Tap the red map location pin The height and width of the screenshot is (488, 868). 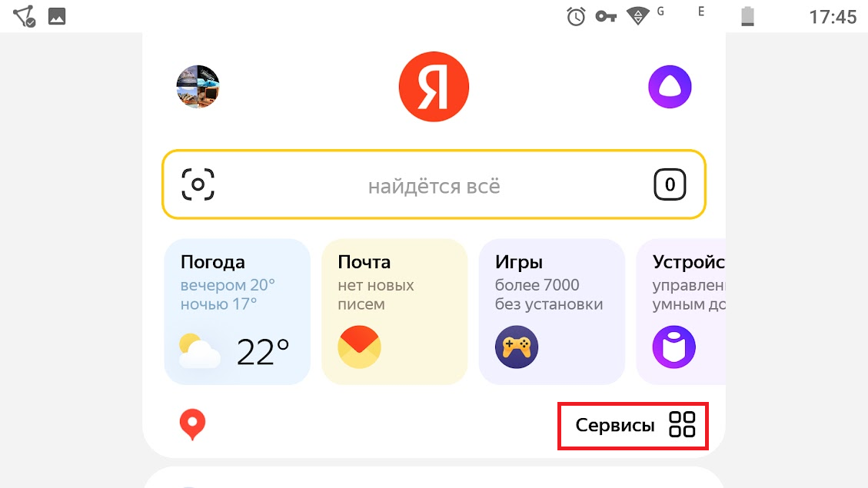pos(193,424)
